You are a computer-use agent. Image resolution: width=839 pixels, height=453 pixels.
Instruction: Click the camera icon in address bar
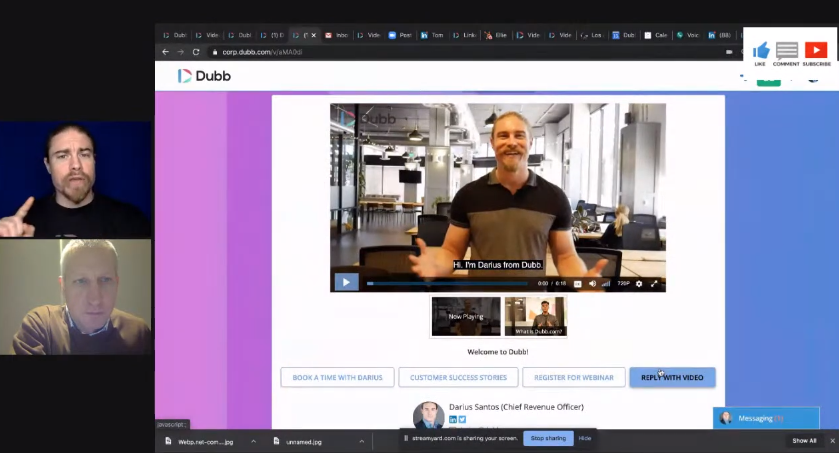729,52
